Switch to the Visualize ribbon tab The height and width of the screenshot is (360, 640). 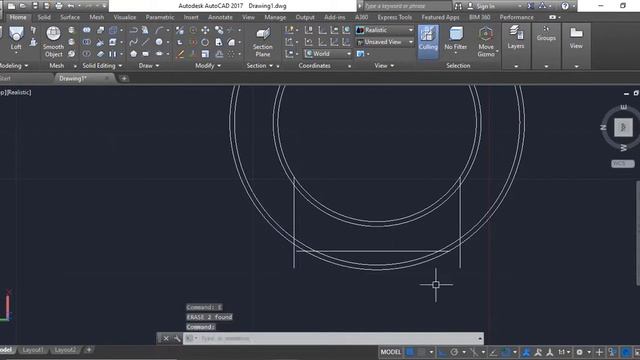[x=124, y=17]
